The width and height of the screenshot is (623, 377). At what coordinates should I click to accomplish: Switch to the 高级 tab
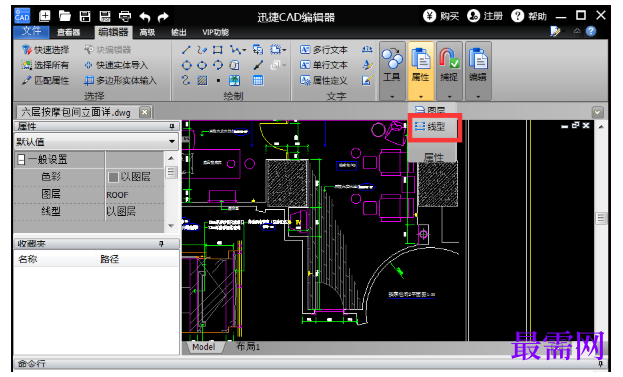click(147, 32)
